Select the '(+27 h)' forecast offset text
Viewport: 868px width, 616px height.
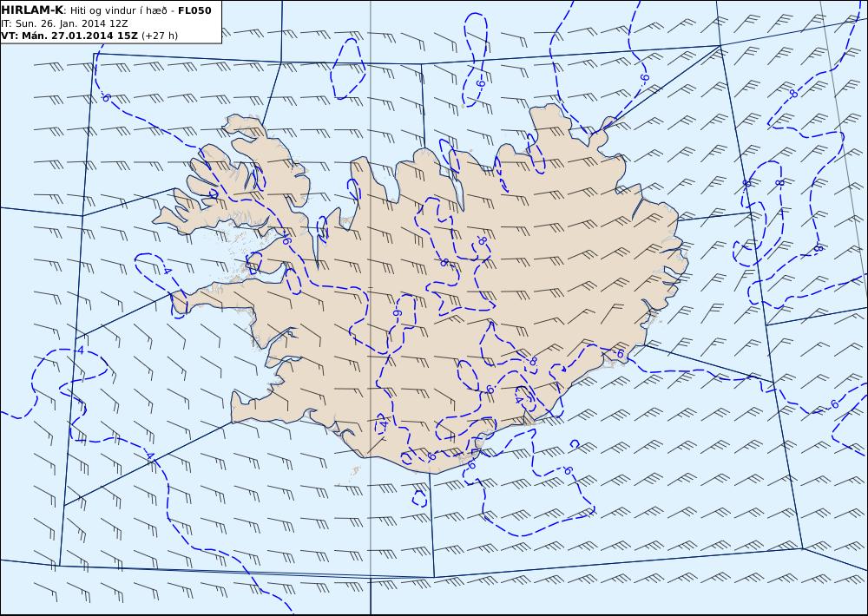click(x=160, y=36)
